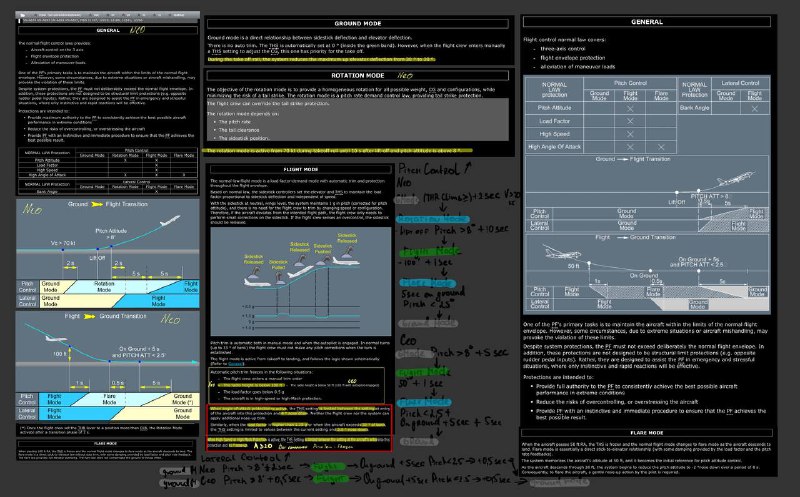Click the GENERAL heading in the right document

(x=646, y=22)
